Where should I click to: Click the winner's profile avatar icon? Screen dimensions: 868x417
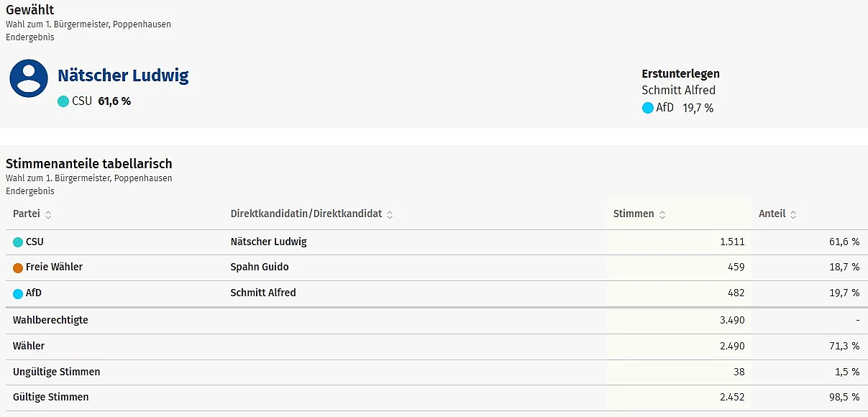tap(29, 78)
